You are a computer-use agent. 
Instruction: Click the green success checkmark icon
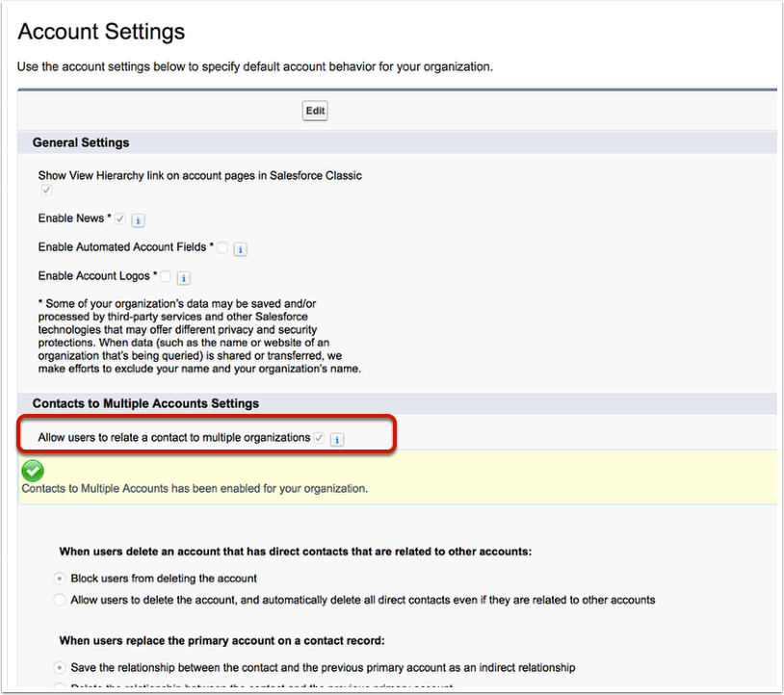pos(33,471)
